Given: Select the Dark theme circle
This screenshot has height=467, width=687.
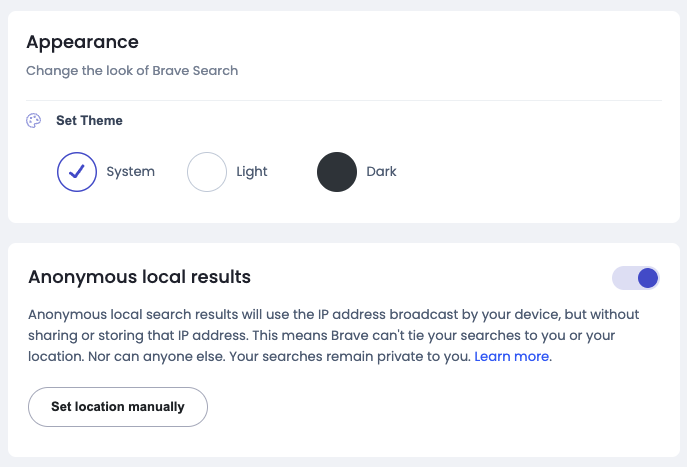Looking at the screenshot, I should coord(337,172).
